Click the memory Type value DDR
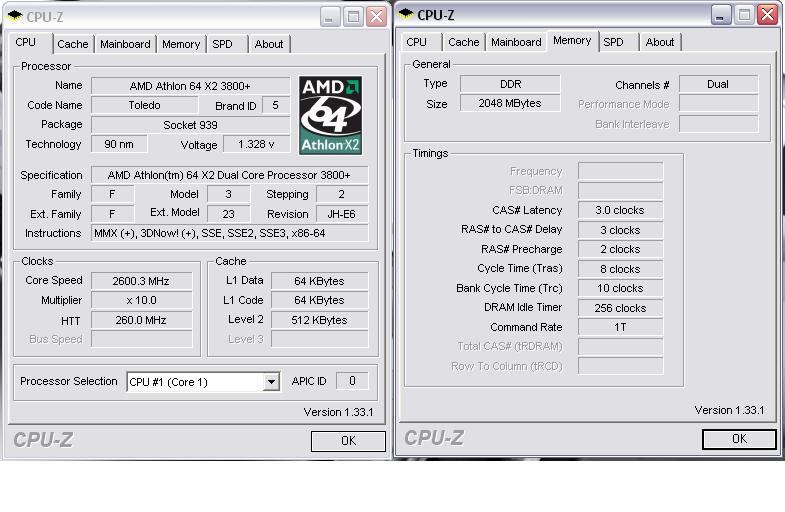Viewport: 785px width, 512px height. pos(510,84)
